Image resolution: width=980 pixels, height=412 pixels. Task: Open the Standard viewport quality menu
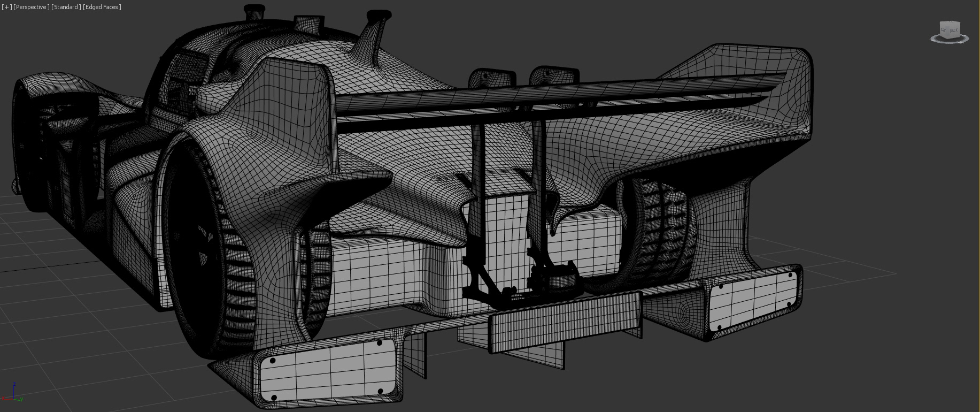click(66, 7)
